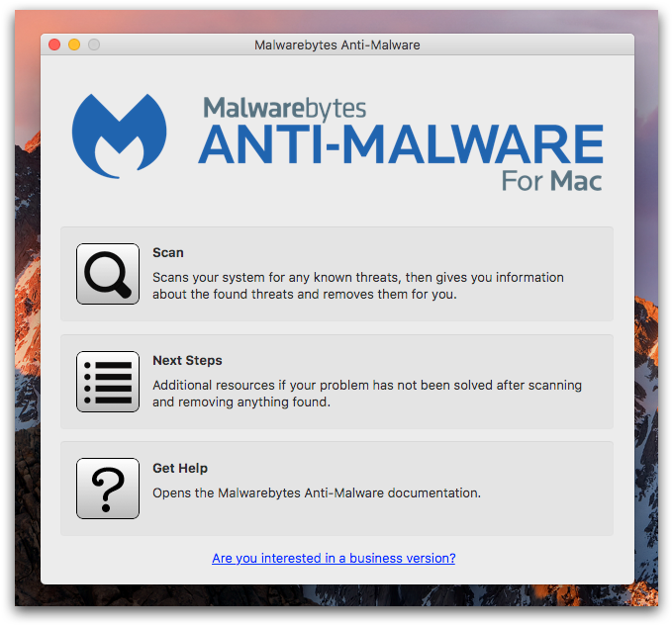Click the 'Get Help' heading text
This screenshot has height=625, width=672.
point(180,468)
